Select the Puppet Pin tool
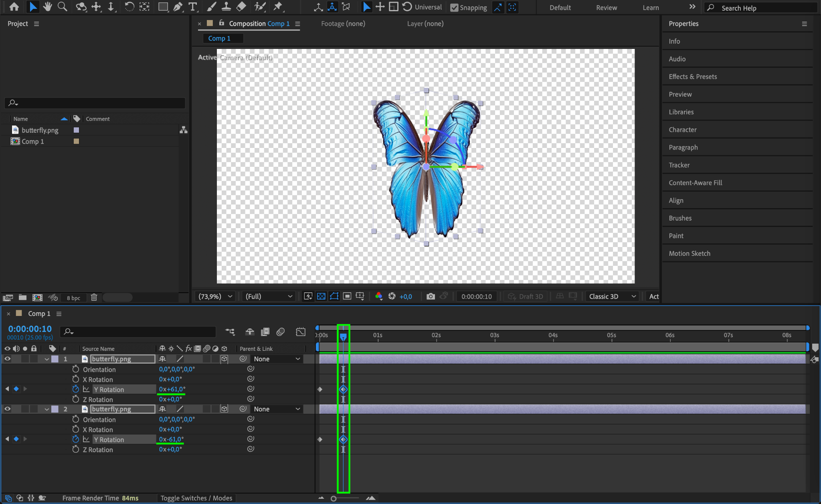 [x=277, y=7]
